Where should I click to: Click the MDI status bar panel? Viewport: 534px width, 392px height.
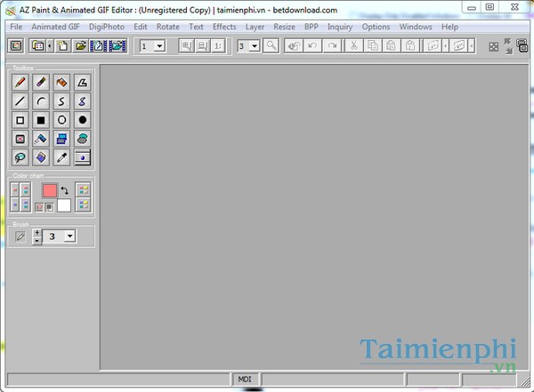(245, 380)
